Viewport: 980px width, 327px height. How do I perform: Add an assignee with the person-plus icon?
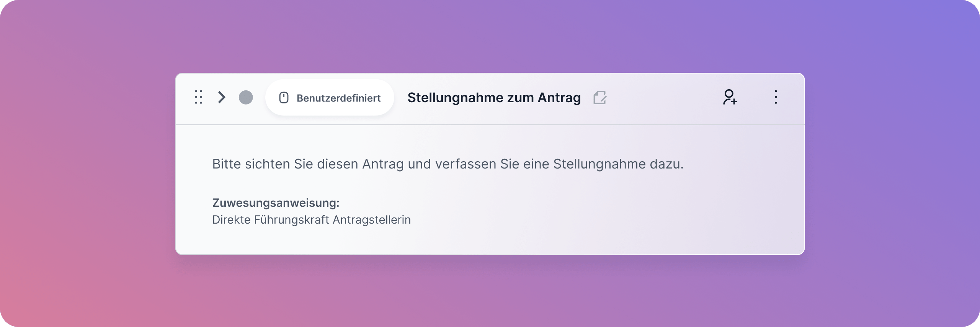[730, 97]
